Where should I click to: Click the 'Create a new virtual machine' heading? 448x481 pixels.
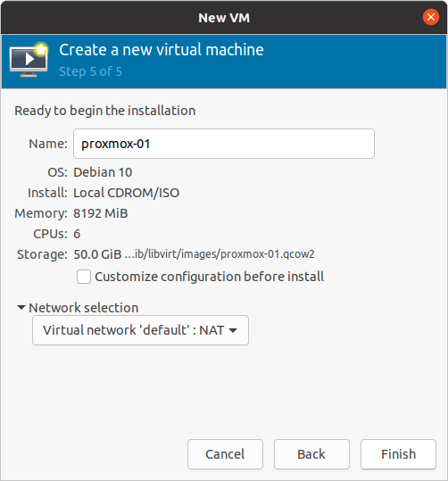162,50
